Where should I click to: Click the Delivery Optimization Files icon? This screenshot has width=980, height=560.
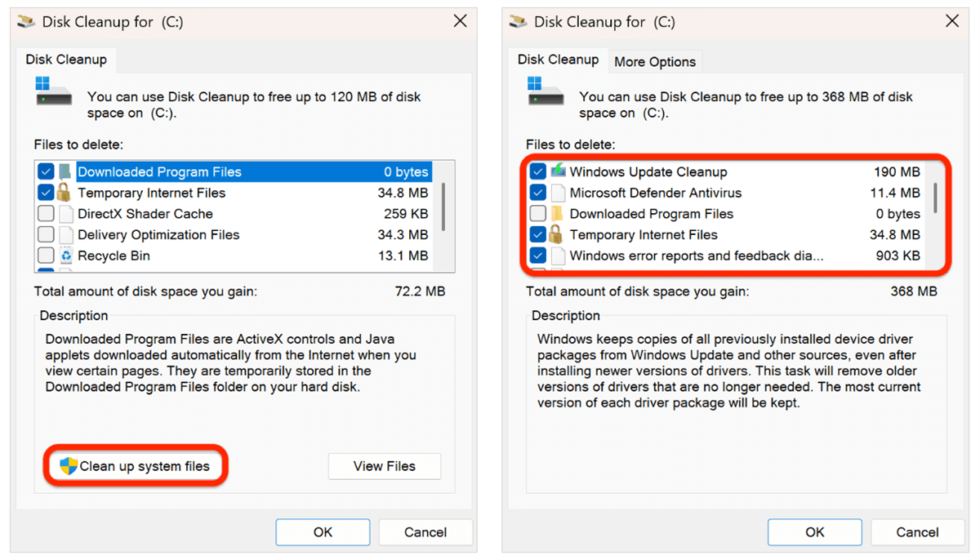[x=65, y=235]
